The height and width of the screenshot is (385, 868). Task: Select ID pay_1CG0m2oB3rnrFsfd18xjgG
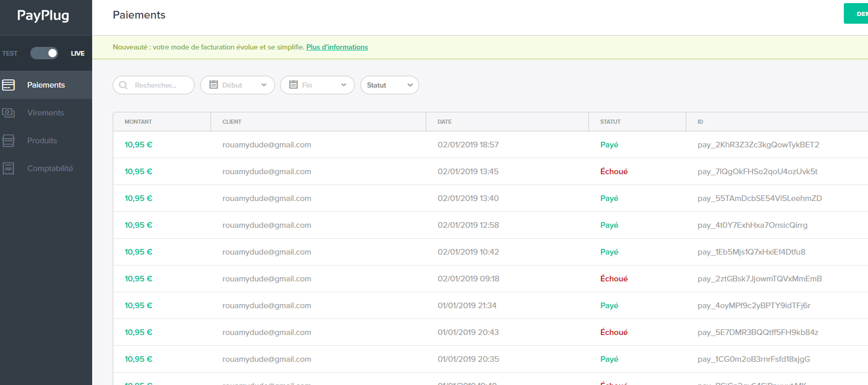pyautogui.click(x=754, y=359)
